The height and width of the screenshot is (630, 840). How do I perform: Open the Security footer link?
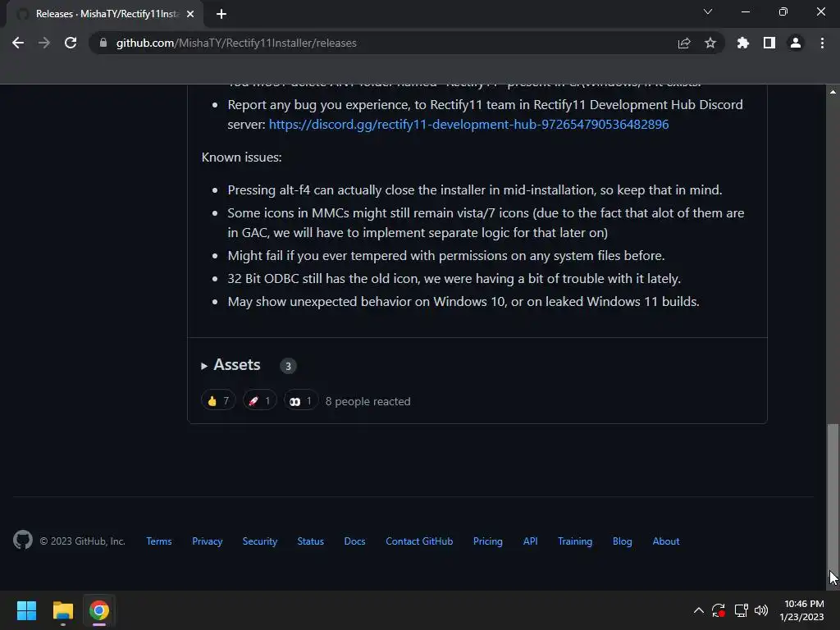click(x=260, y=541)
